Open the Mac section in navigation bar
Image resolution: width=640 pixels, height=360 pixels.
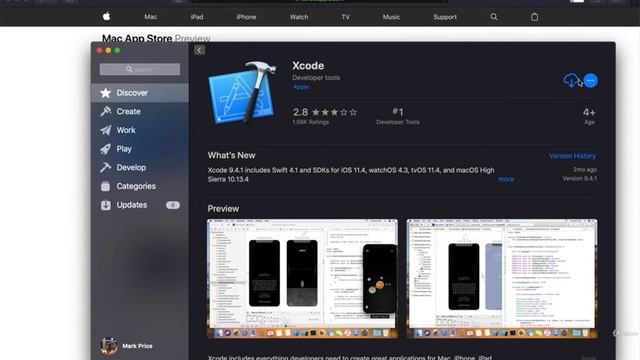151,17
